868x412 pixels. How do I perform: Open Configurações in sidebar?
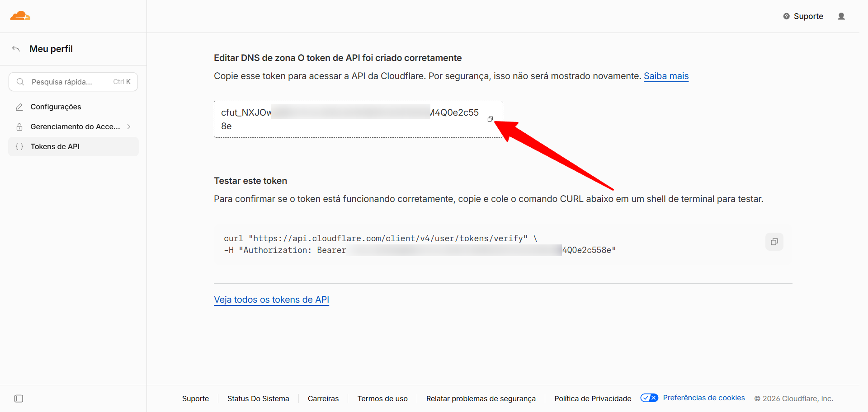click(x=73, y=107)
